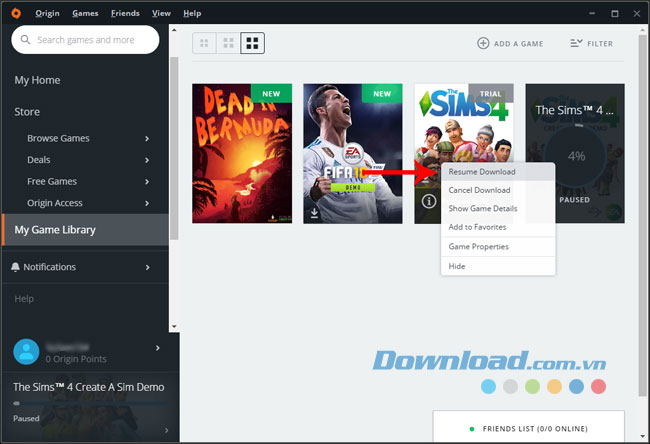
Task: Open the View menu
Action: pyautogui.click(x=161, y=13)
